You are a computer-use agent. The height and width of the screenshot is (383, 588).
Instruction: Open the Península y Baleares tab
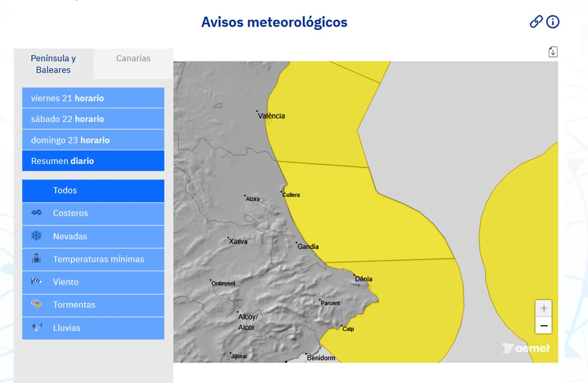tap(53, 64)
